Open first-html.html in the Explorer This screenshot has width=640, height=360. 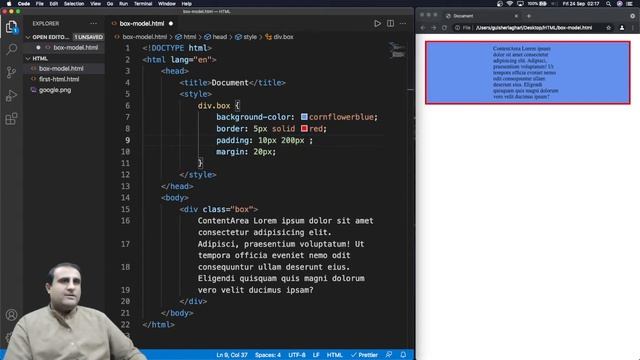coord(59,79)
